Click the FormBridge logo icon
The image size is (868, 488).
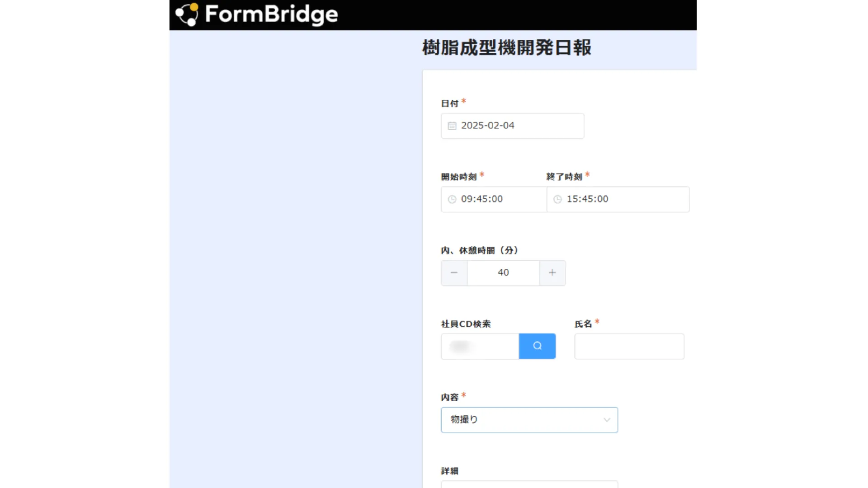pos(187,14)
